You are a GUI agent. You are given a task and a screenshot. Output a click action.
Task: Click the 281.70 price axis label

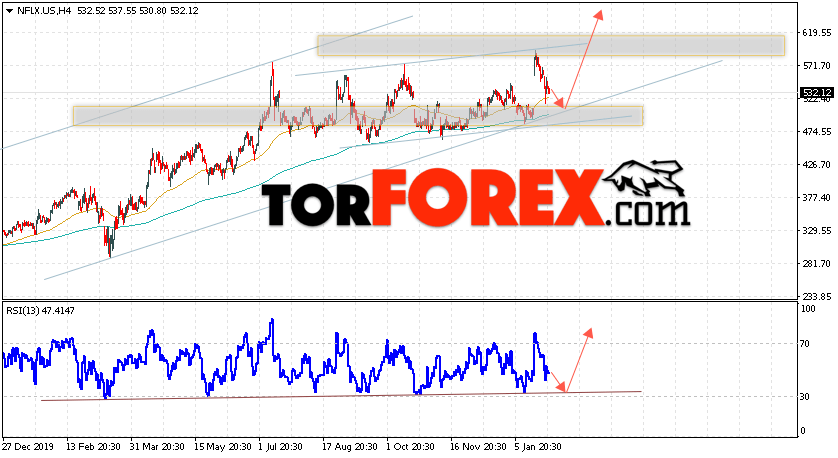tap(817, 263)
